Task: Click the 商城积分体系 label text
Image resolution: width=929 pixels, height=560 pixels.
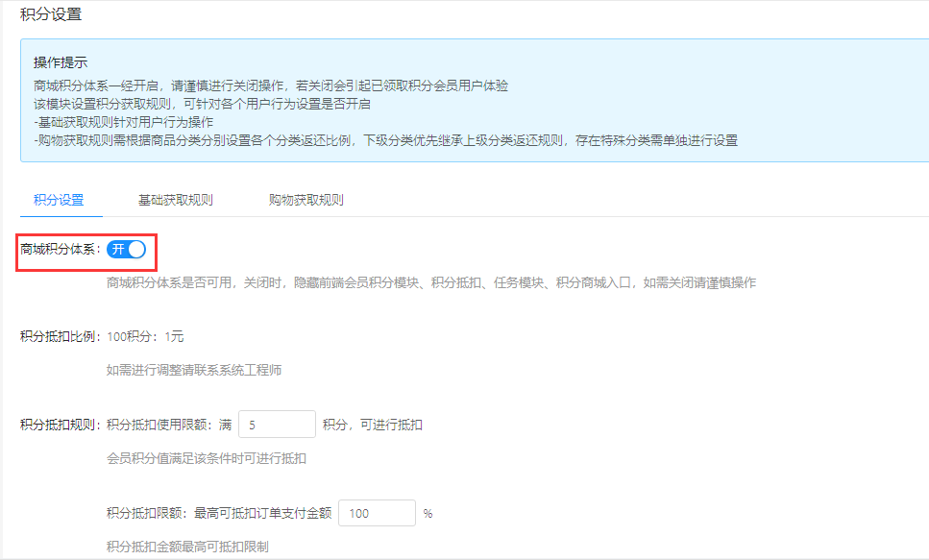Action: pos(60,250)
